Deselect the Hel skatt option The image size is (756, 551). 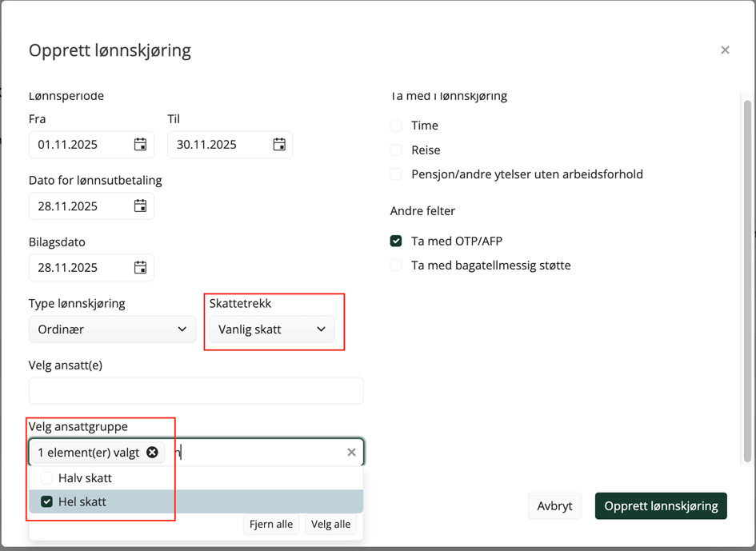tap(47, 502)
